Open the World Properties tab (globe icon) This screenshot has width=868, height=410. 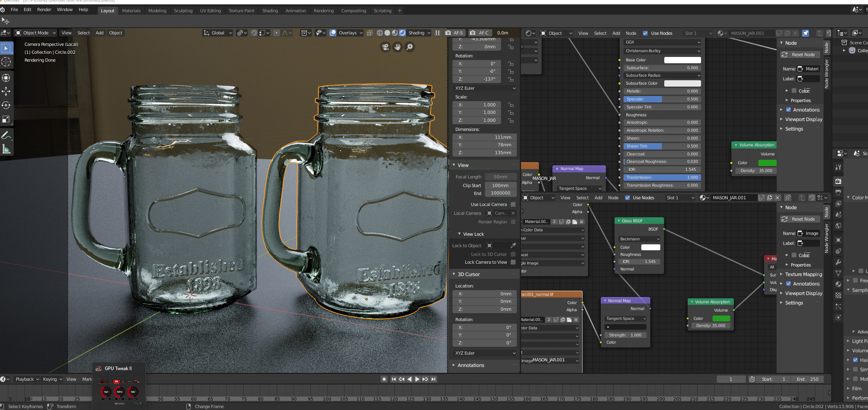838,226
